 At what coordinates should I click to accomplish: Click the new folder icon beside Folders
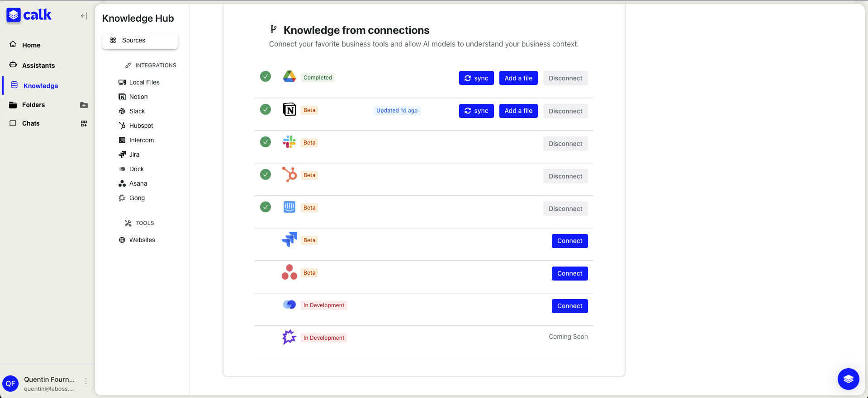coord(84,105)
